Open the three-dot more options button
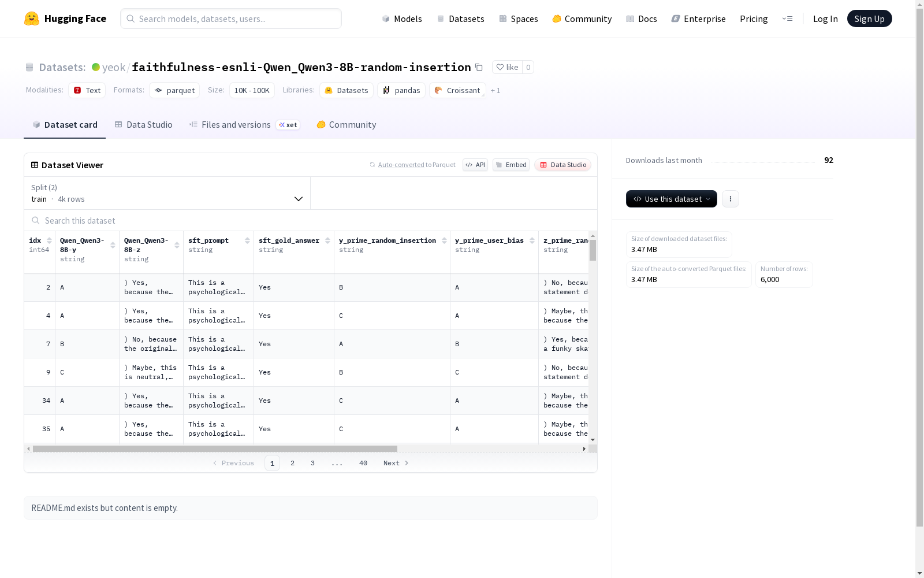This screenshot has width=924, height=578. [x=731, y=199]
